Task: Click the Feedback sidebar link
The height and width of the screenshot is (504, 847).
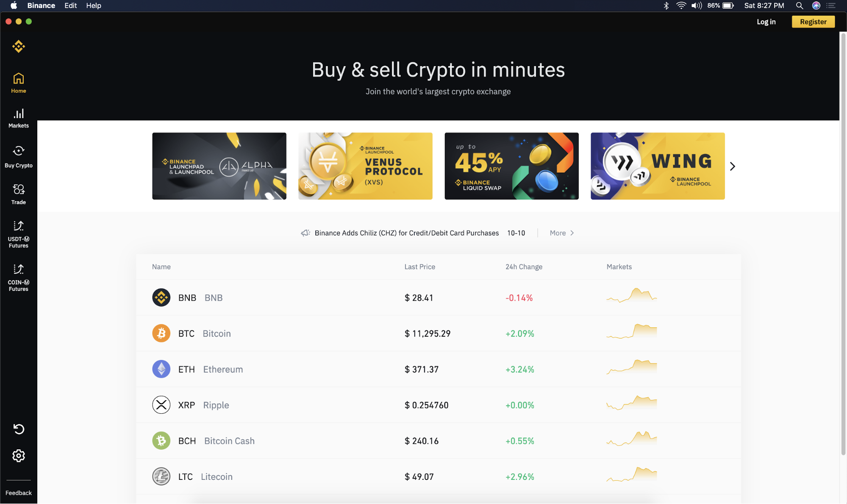Action: point(18,493)
